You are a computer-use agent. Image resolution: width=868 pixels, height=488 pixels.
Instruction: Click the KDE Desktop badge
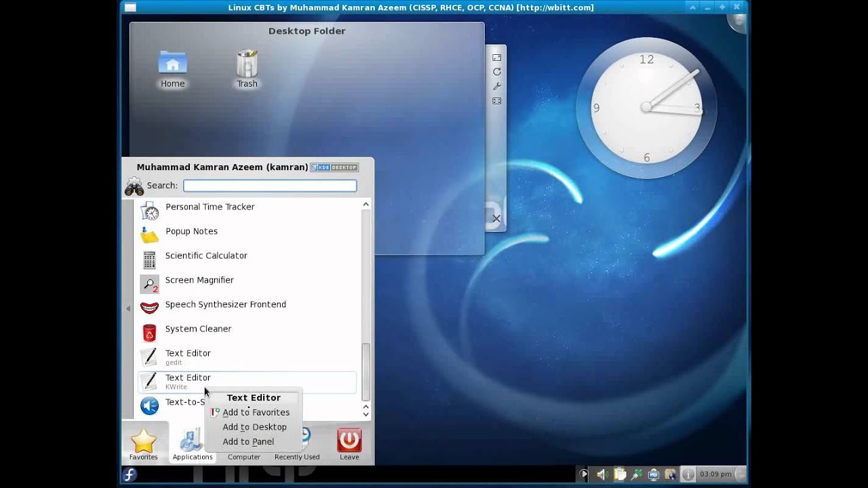(334, 167)
